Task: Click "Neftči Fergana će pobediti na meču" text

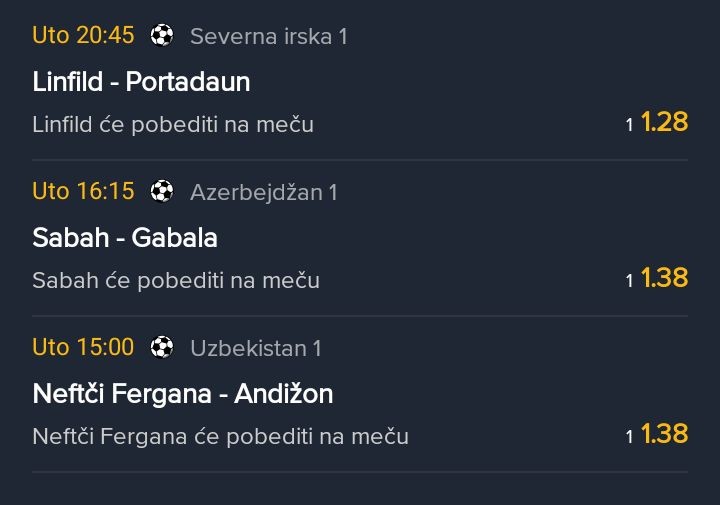Action: [220, 437]
